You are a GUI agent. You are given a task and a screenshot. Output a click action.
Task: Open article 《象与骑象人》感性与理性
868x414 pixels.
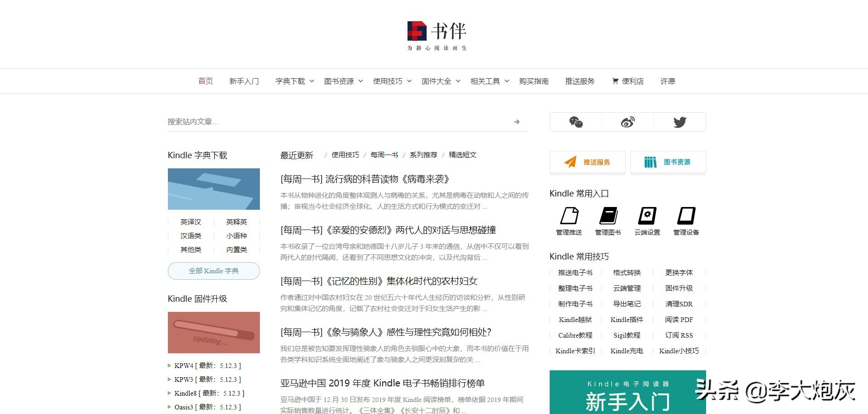[x=386, y=332]
